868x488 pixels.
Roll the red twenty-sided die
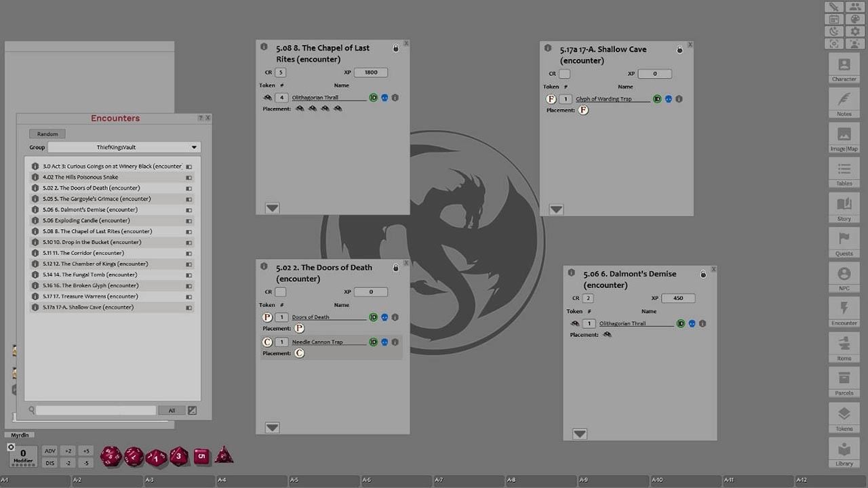click(111, 456)
